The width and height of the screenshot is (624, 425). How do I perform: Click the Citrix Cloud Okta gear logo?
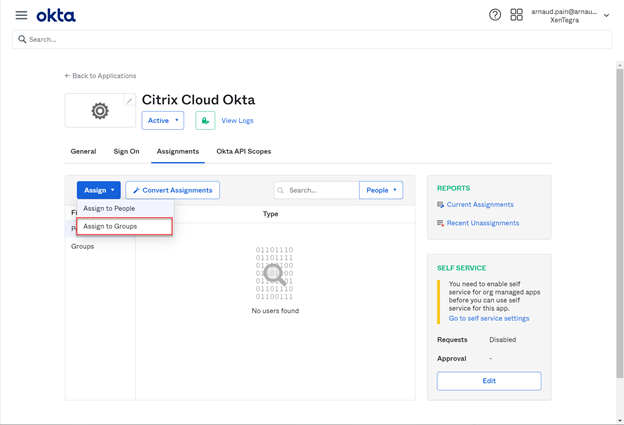100,111
